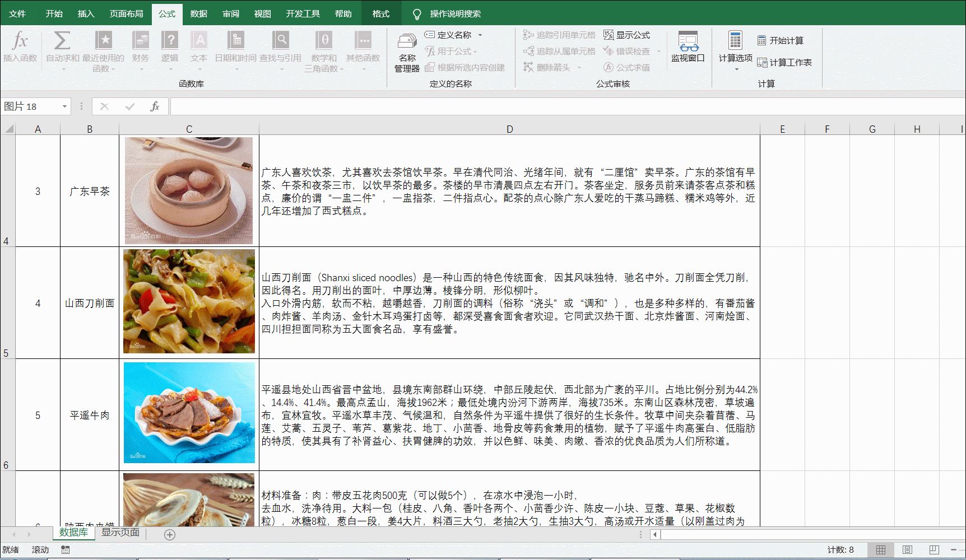Viewport: 966px width, 560px height.
Task: Switch to the Developer (开发工具) tab
Action: click(x=303, y=13)
